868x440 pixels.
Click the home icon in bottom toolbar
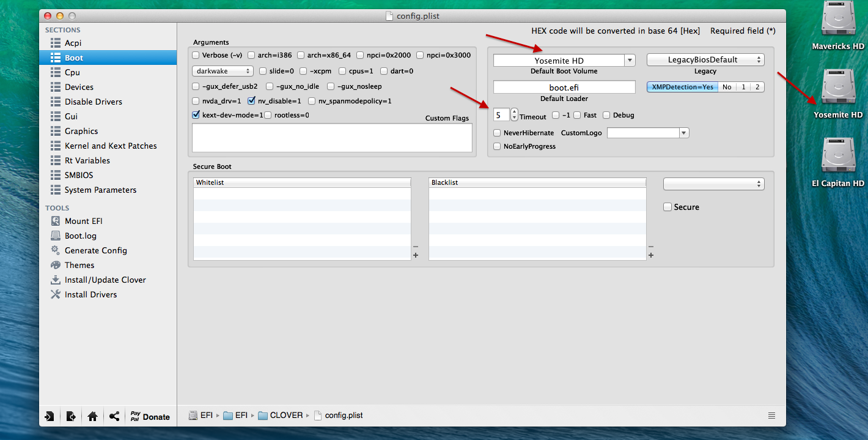point(92,416)
